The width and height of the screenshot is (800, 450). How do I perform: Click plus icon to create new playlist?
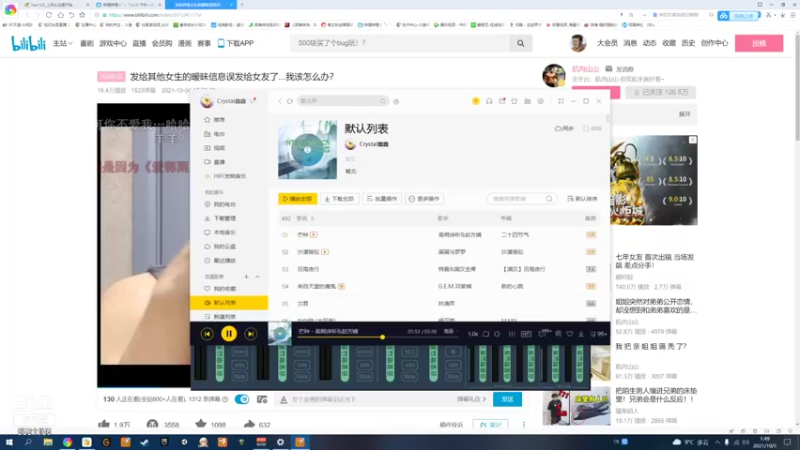(x=246, y=277)
